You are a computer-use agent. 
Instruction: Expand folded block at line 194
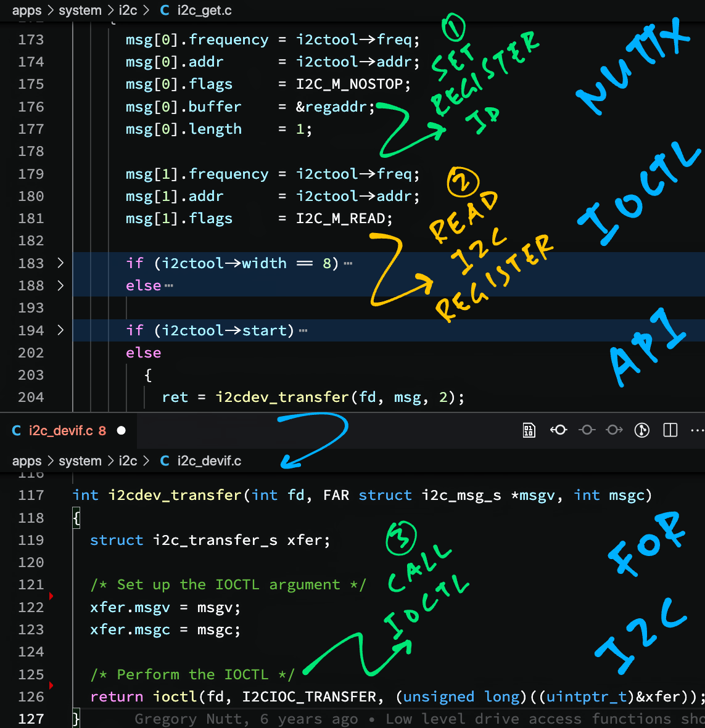(x=60, y=330)
